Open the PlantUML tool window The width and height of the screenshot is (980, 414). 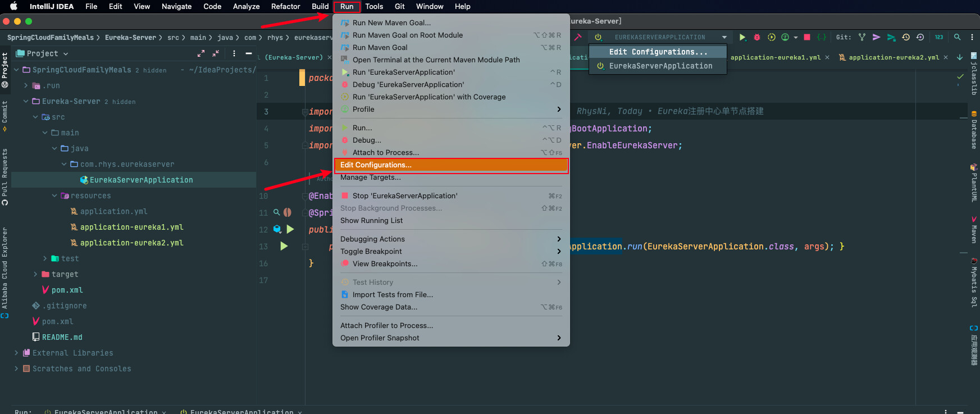click(x=974, y=183)
